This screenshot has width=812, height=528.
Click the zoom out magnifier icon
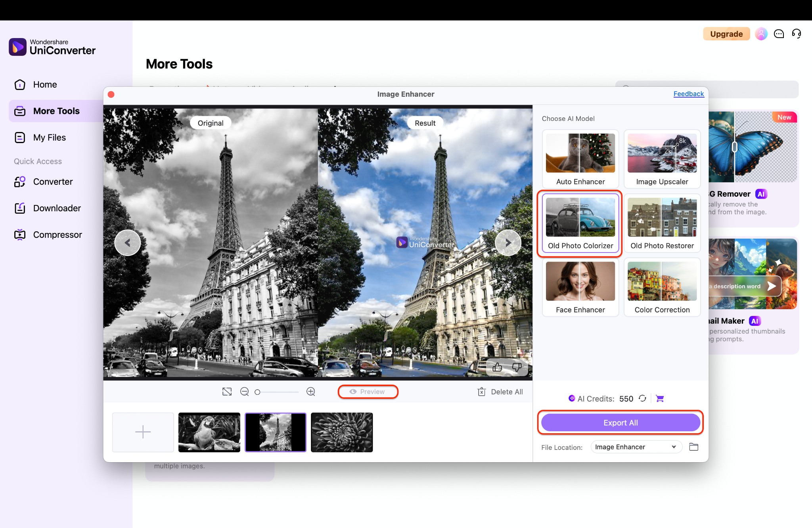(x=245, y=392)
